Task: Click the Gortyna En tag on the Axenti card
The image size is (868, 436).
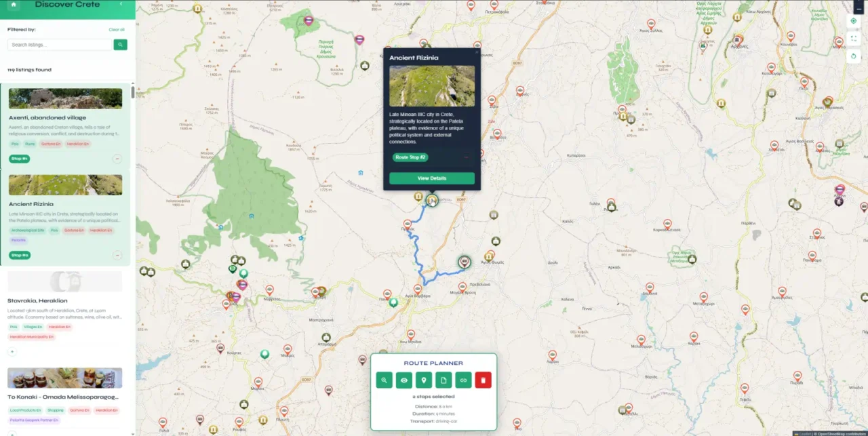Action: pos(51,144)
